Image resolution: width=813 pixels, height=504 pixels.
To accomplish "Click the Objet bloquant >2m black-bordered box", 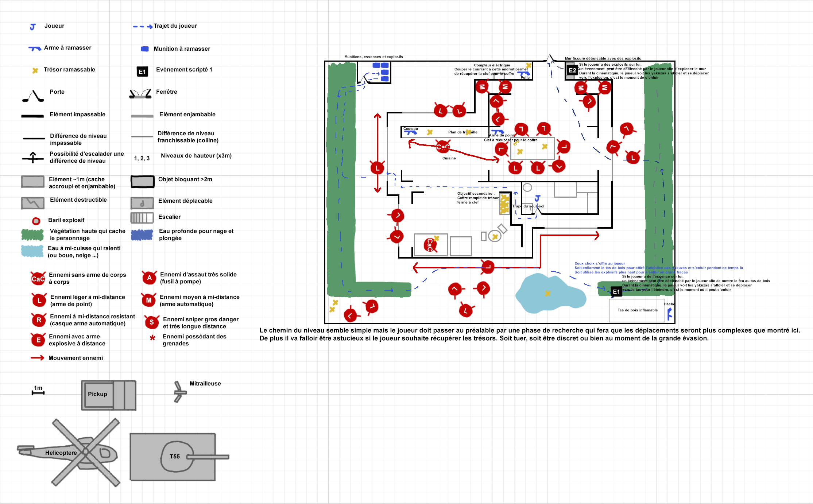I will pos(143,182).
